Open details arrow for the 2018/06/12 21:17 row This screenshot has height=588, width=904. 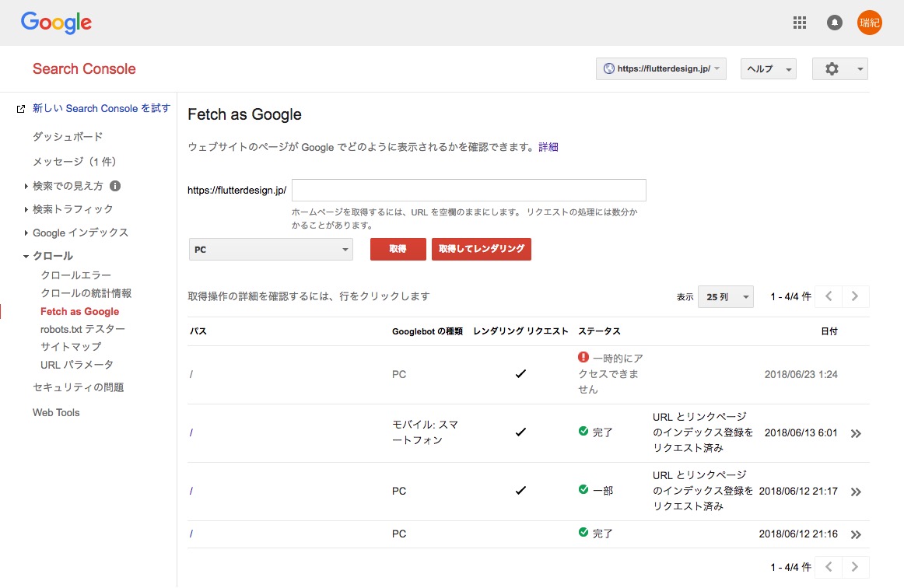(x=856, y=492)
